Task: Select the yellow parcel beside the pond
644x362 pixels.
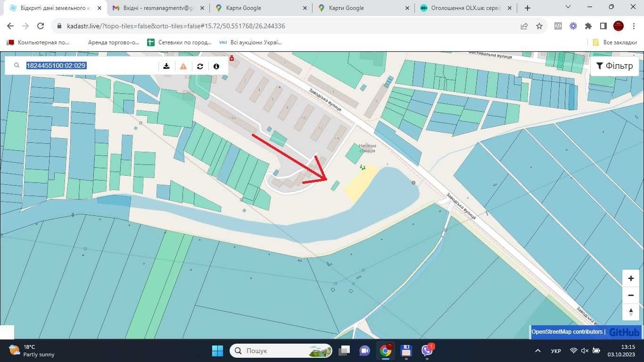Action: (x=361, y=184)
